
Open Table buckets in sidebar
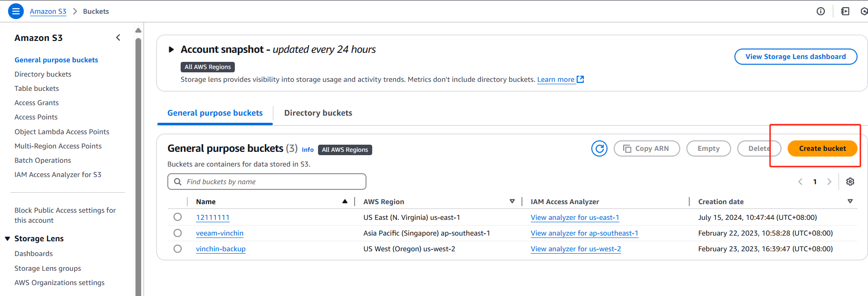pos(37,89)
